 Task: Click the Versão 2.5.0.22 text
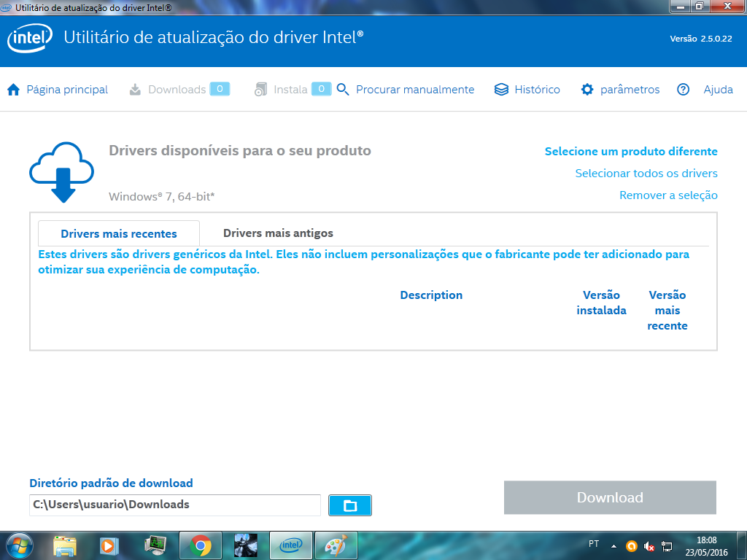click(701, 39)
